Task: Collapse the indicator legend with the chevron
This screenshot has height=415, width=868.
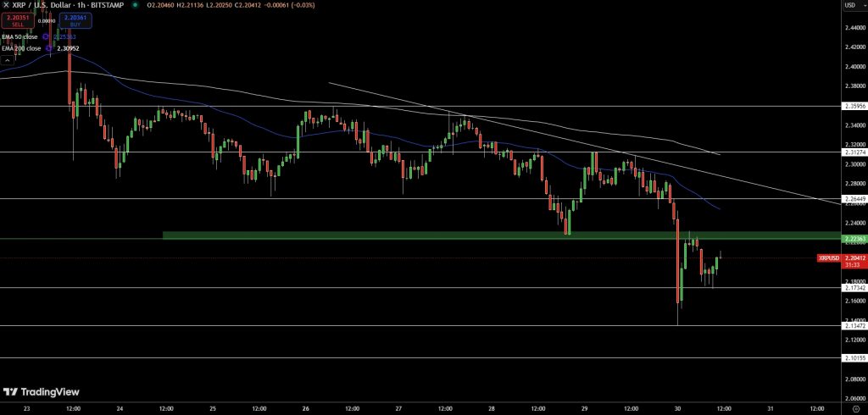Action: pyautogui.click(x=8, y=59)
